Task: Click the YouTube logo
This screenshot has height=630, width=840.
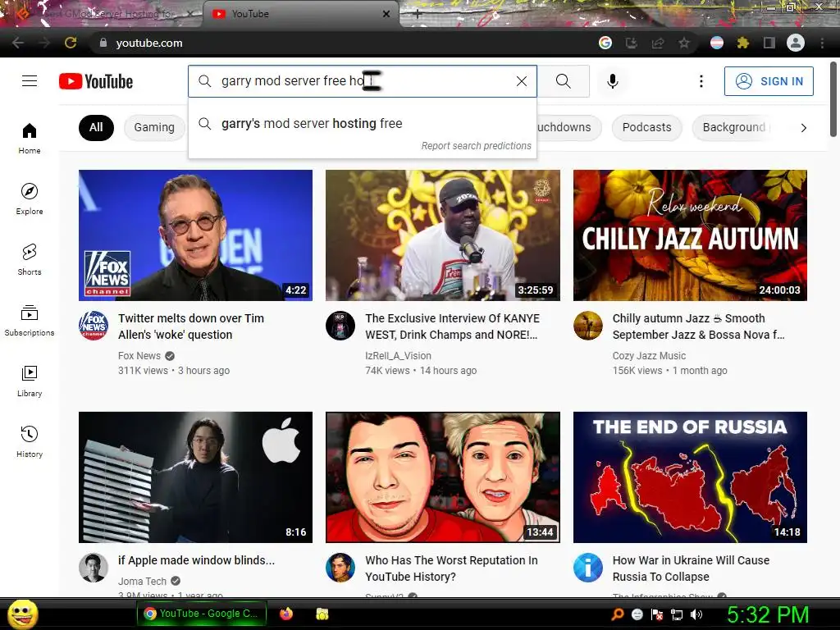Action: coord(96,81)
